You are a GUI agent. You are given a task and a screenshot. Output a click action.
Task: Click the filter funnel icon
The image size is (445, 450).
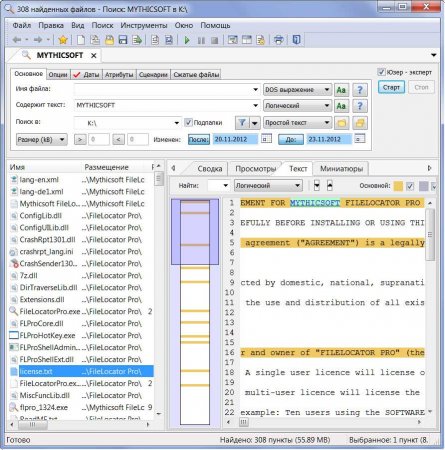pyautogui.click(x=242, y=123)
